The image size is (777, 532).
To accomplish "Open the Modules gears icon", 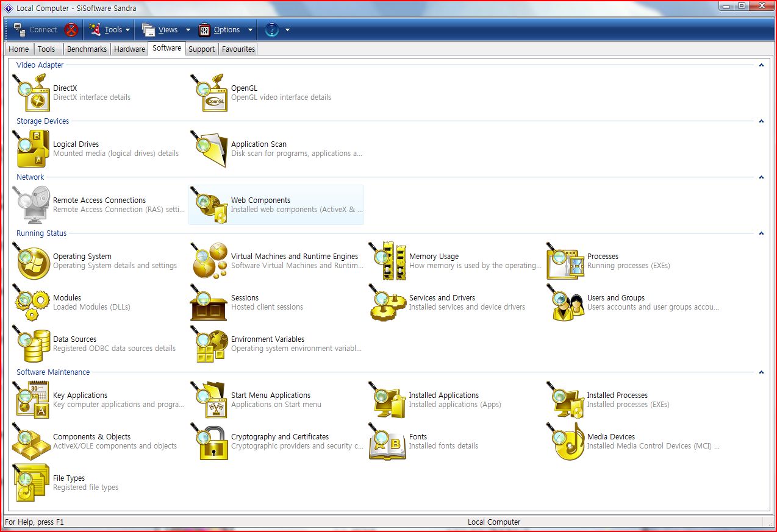I will coord(31,302).
